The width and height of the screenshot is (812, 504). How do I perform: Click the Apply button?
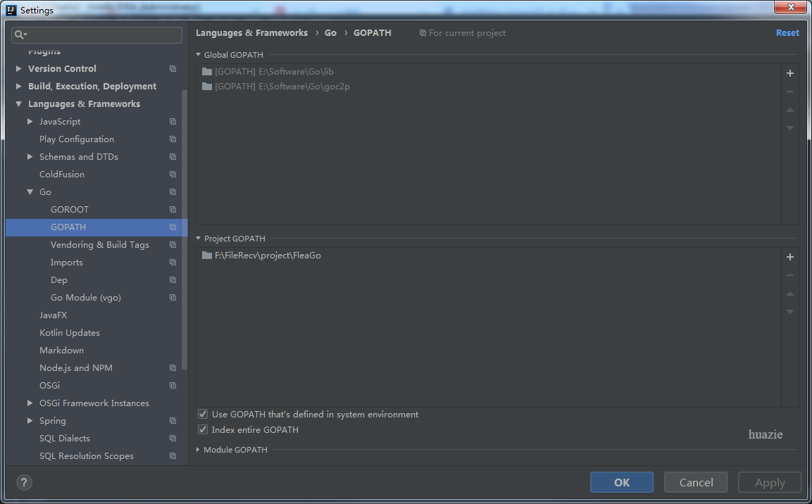(770, 482)
